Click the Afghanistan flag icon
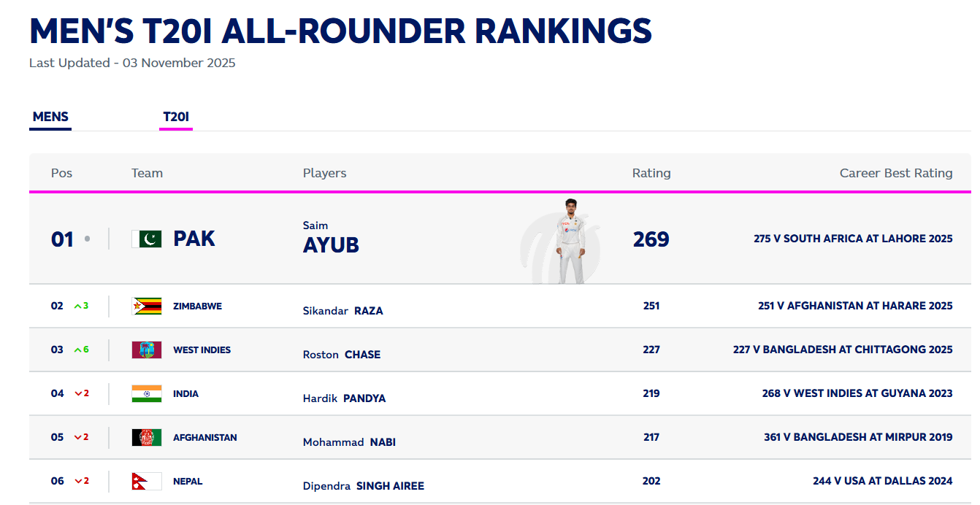The width and height of the screenshot is (980, 505). (x=146, y=437)
